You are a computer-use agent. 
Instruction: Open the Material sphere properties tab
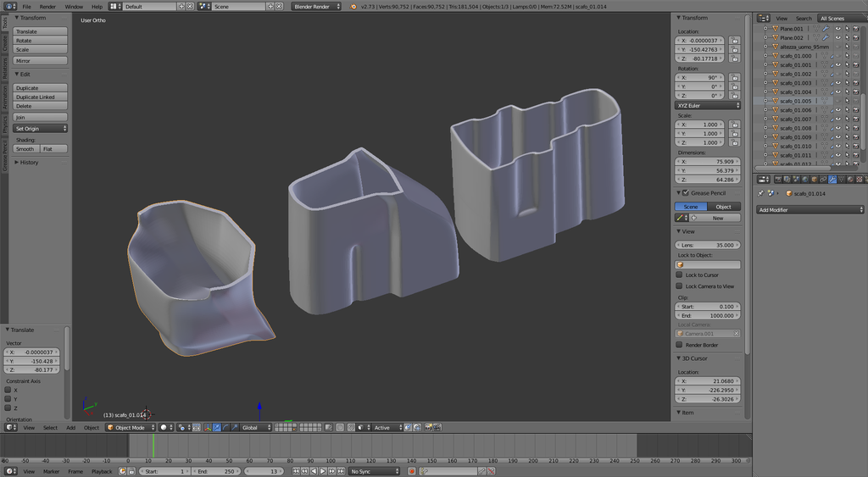[849, 180]
